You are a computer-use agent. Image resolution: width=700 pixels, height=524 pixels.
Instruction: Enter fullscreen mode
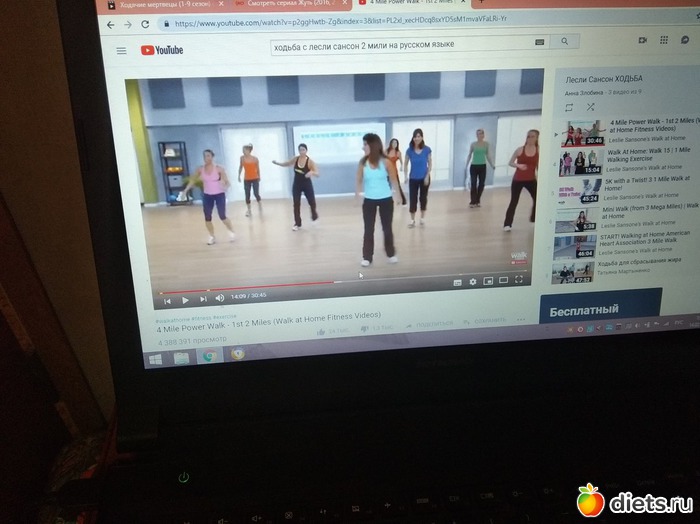518,279
